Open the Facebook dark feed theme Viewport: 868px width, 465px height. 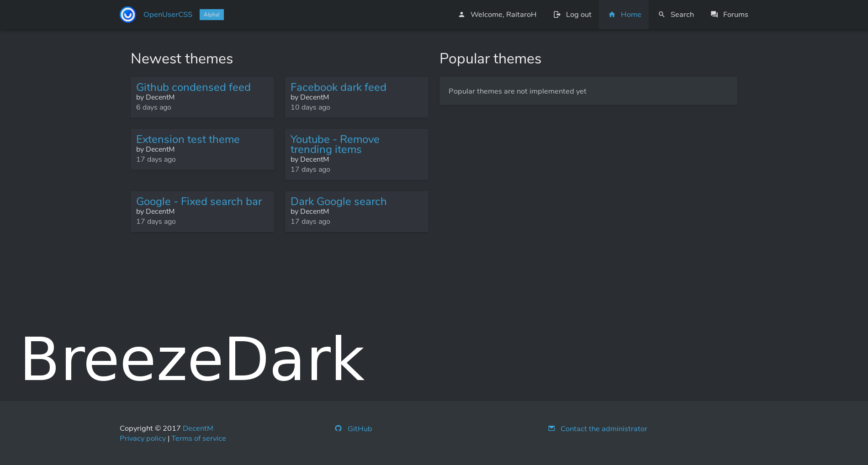[x=339, y=87]
